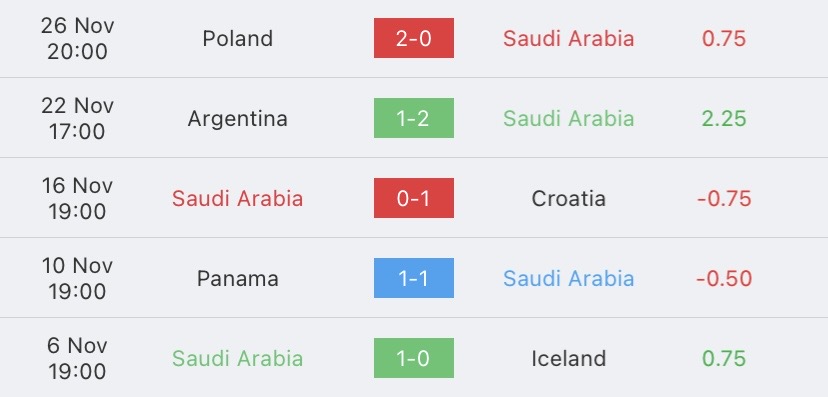Open the Argentina team link

[x=238, y=118]
